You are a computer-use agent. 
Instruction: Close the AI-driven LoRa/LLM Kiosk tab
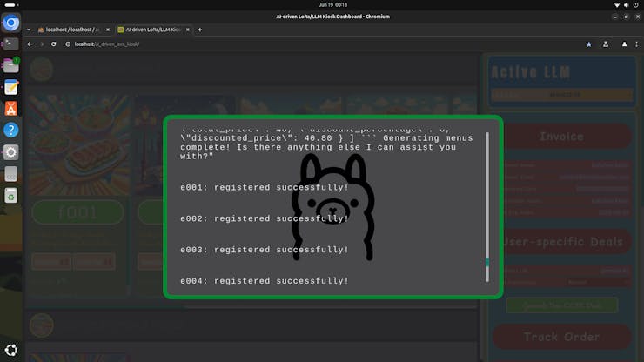tap(188, 30)
